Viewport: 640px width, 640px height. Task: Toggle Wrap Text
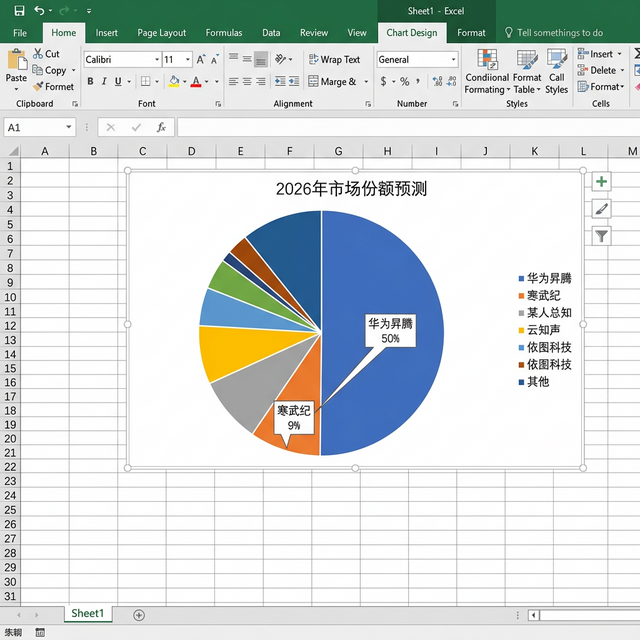point(334,60)
